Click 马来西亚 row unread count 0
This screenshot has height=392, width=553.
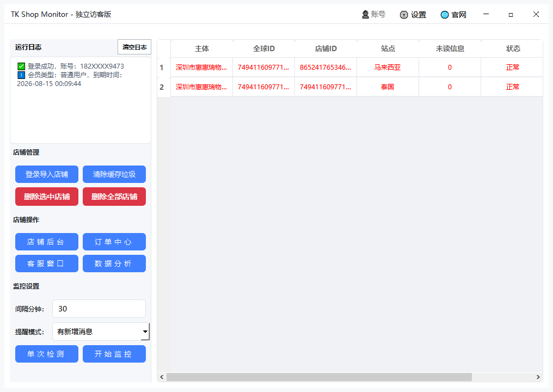pyautogui.click(x=450, y=68)
